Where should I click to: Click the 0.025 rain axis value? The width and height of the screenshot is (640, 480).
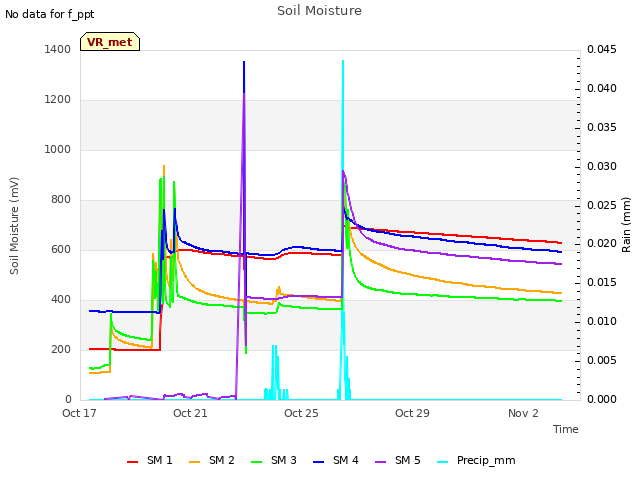point(602,205)
